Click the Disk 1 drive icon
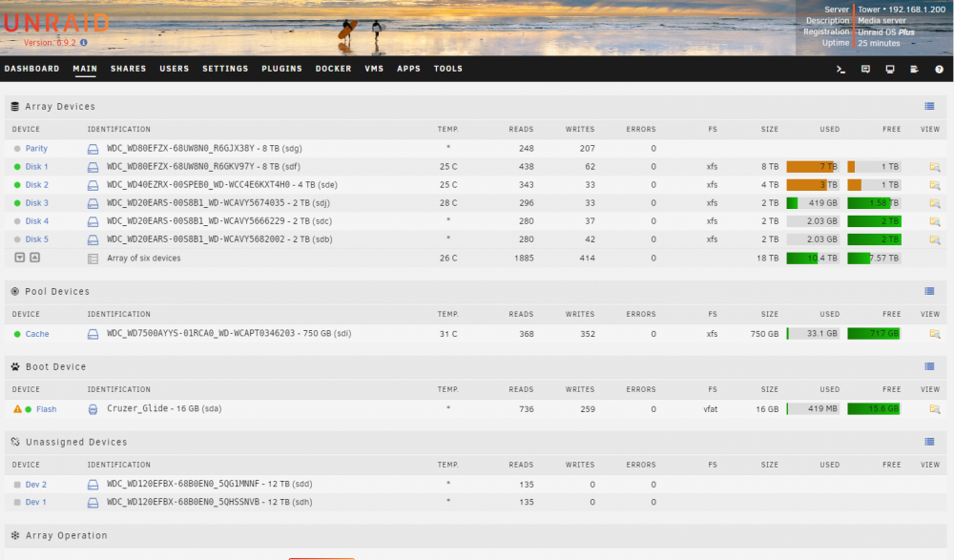Screen dimensions: 954x560 coord(93,167)
